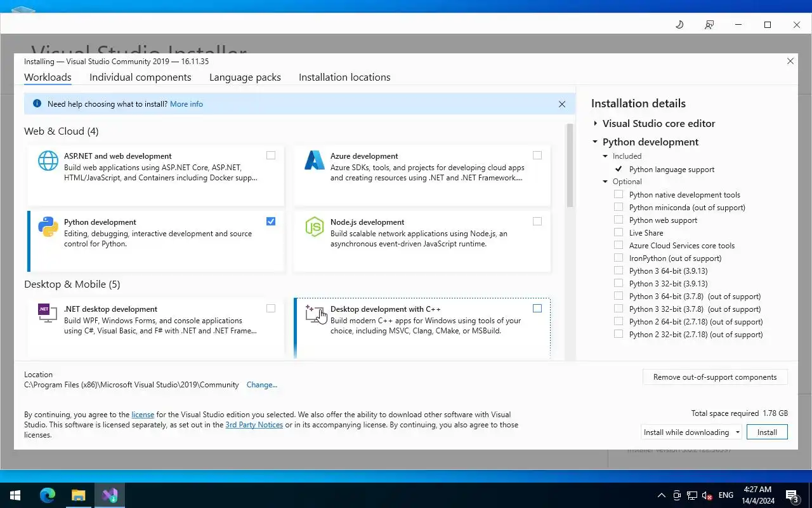This screenshot has width=812, height=508.
Task: Check Azure development workload
Action: tap(537, 156)
